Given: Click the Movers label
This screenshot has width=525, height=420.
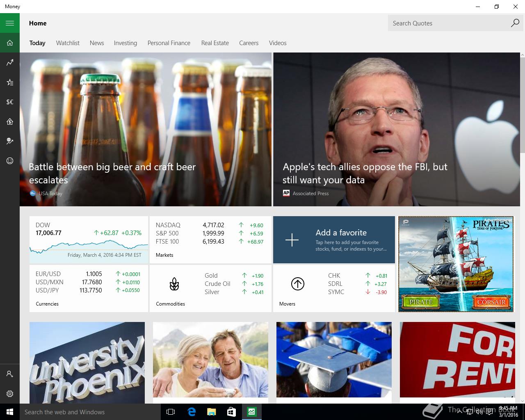Looking at the screenshot, I should [287, 304].
